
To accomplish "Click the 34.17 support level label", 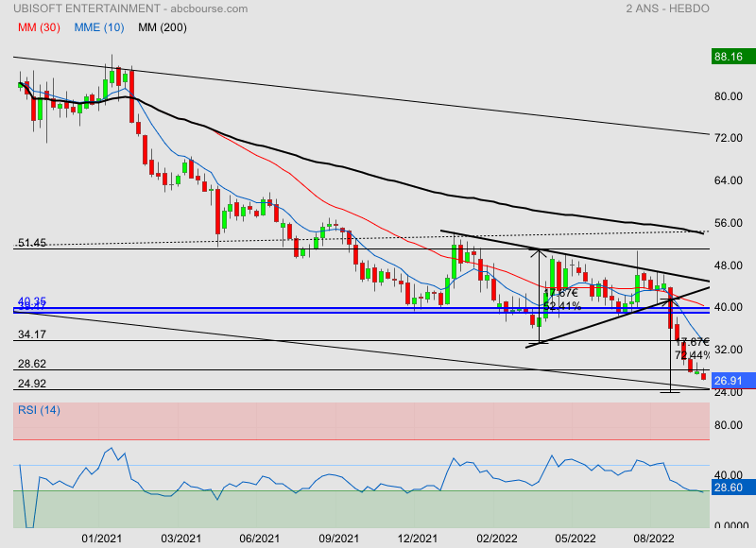I will click(x=32, y=334).
